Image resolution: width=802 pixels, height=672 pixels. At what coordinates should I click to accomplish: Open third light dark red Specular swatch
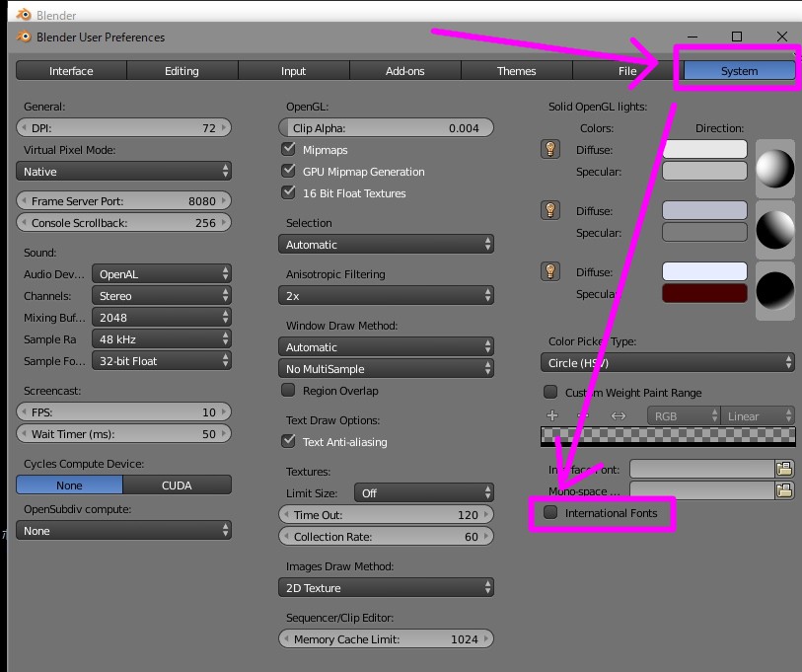coord(704,293)
